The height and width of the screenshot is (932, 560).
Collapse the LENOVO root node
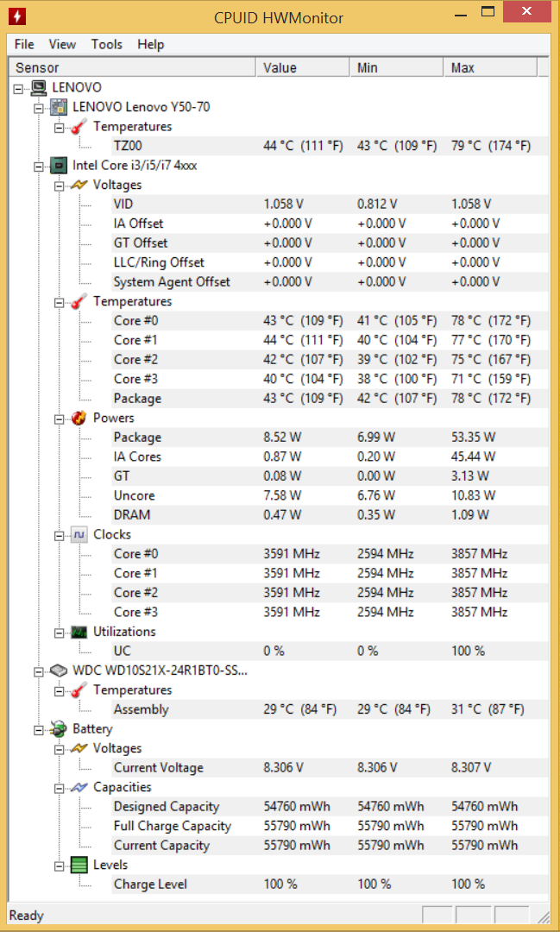pyautogui.click(x=18, y=89)
